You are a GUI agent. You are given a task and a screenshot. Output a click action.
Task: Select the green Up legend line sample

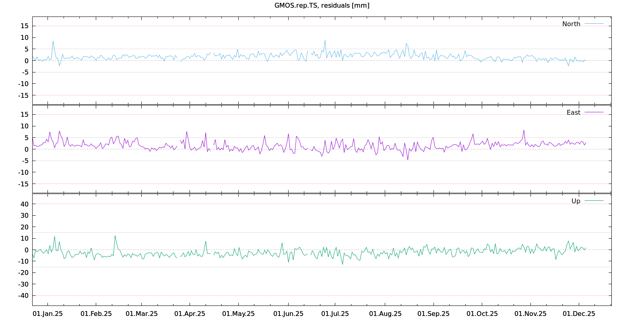pos(594,201)
